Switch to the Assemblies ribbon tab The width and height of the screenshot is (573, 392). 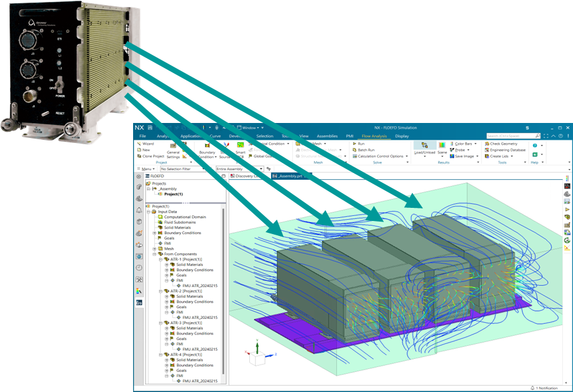click(327, 136)
